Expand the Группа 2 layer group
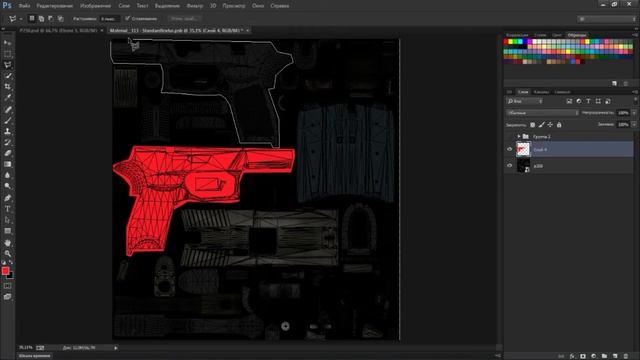Viewport: 640px width, 360px height. click(x=519, y=136)
